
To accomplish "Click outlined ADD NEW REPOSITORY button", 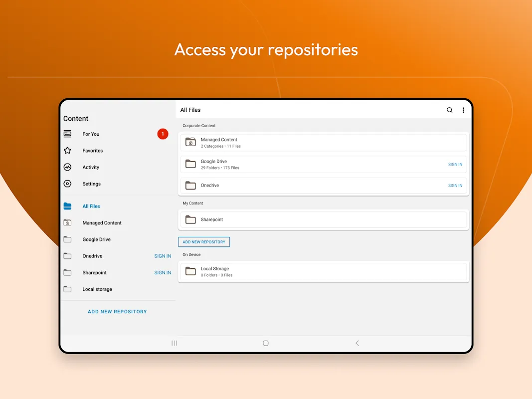I will (204, 242).
